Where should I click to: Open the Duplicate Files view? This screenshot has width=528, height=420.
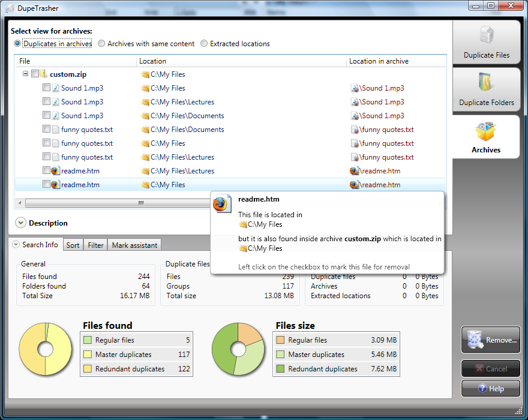pos(486,43)
